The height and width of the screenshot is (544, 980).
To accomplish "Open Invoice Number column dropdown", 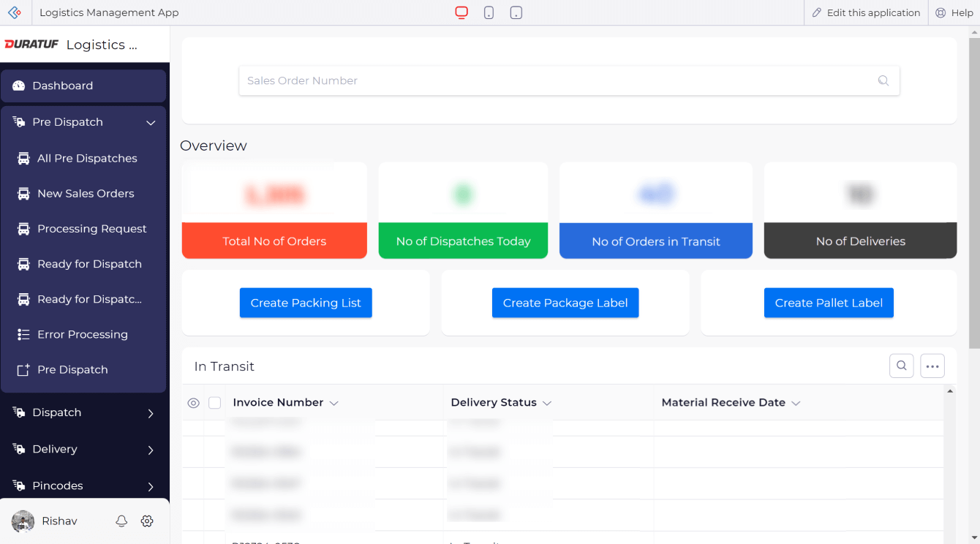I will [334, 403].
